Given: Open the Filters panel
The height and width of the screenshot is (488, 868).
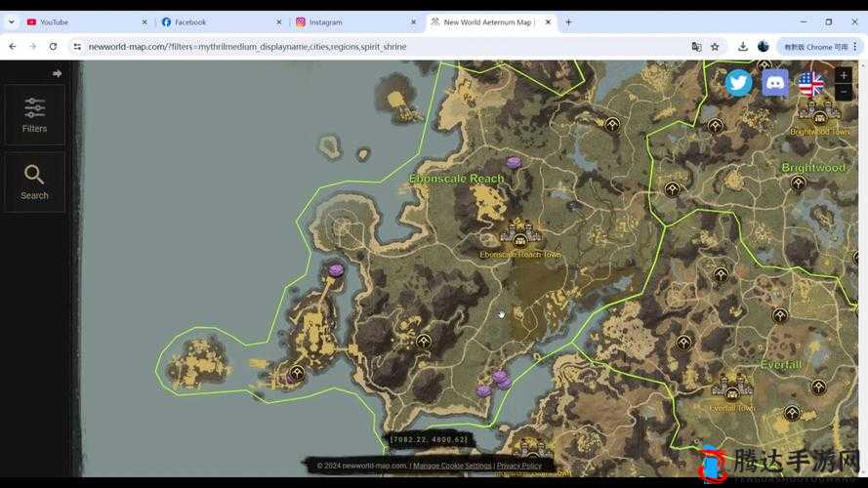Looking at the screenshot, I should 34,114.
